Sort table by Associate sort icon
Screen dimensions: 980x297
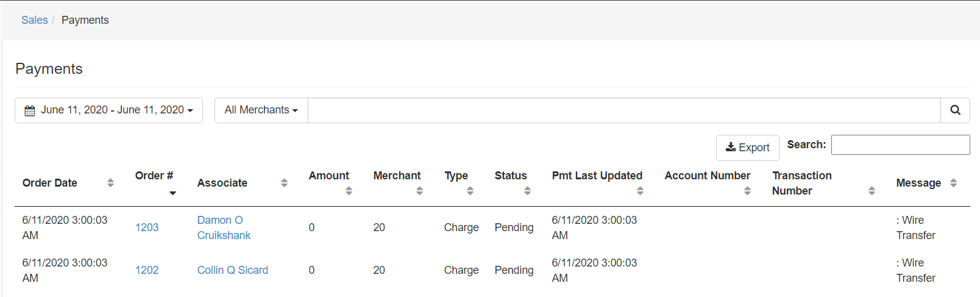pyautogui.click(x=284, y=183)
